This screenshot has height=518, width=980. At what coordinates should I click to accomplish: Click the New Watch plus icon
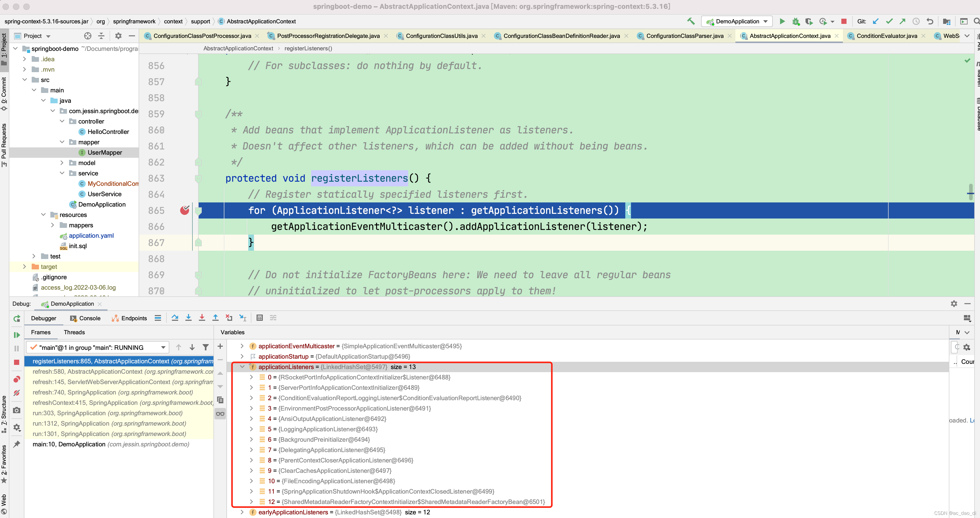click(x=220, y=346)
